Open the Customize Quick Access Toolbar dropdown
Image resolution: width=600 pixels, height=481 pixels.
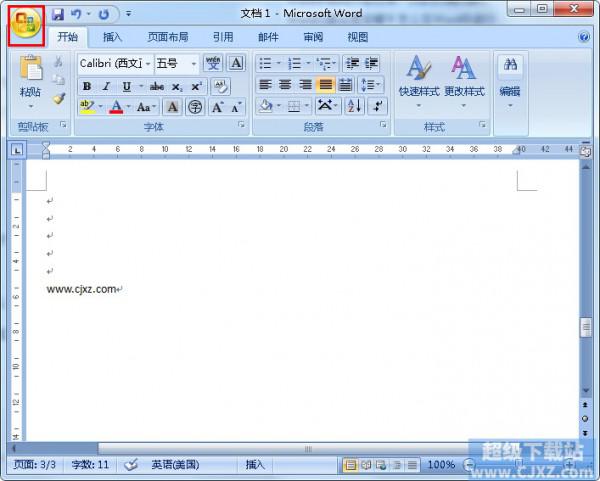coord(129,14)
